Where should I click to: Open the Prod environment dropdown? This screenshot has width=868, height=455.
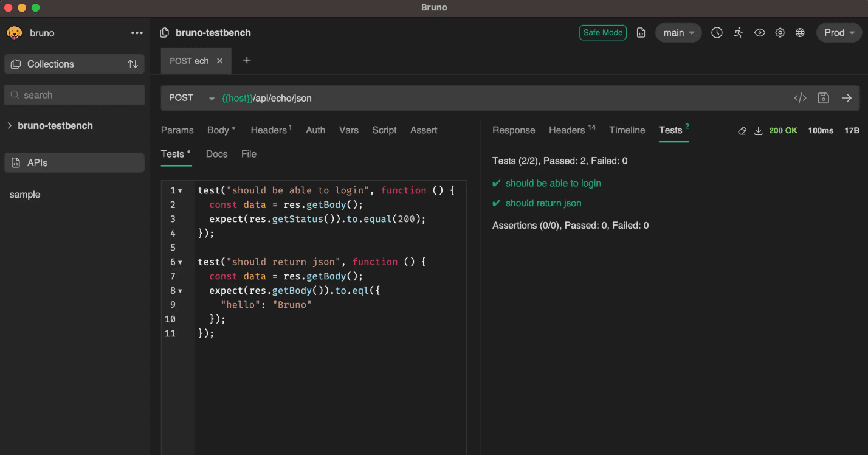tap(839, 33)
